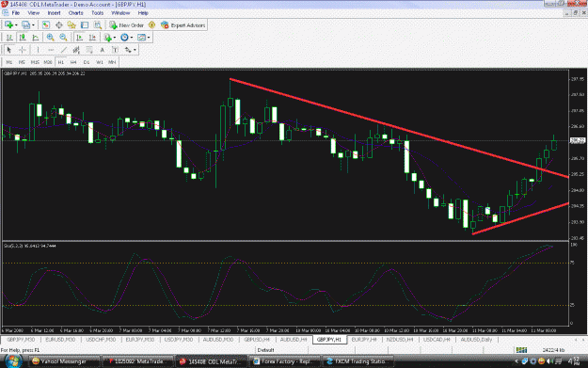The image size is (588, 368).
Task: Select the Trendline drawing tool
Action: pos(64,50)
